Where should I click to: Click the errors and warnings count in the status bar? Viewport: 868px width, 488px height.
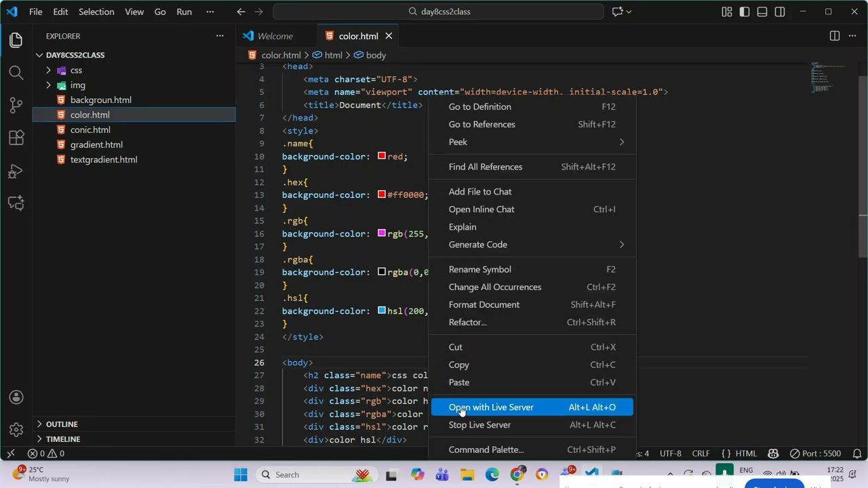(x=46, y=453)
